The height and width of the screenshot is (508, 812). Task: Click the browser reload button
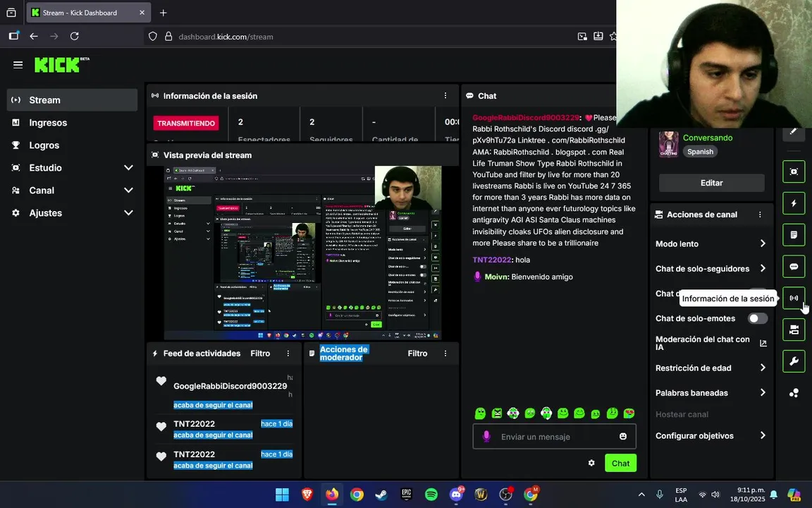point(75,36)
